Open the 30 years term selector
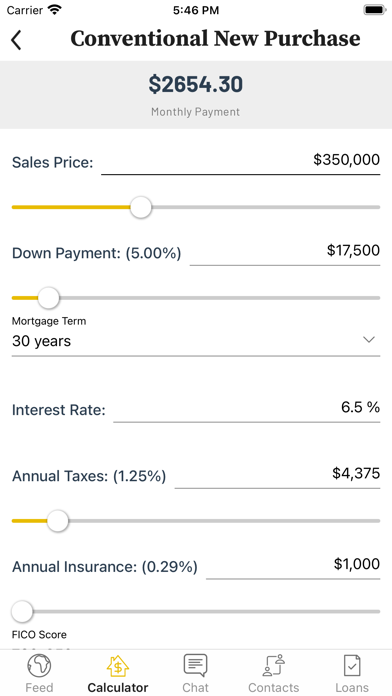The height and width of the screenshot is (696, 392). click(196, 341)
